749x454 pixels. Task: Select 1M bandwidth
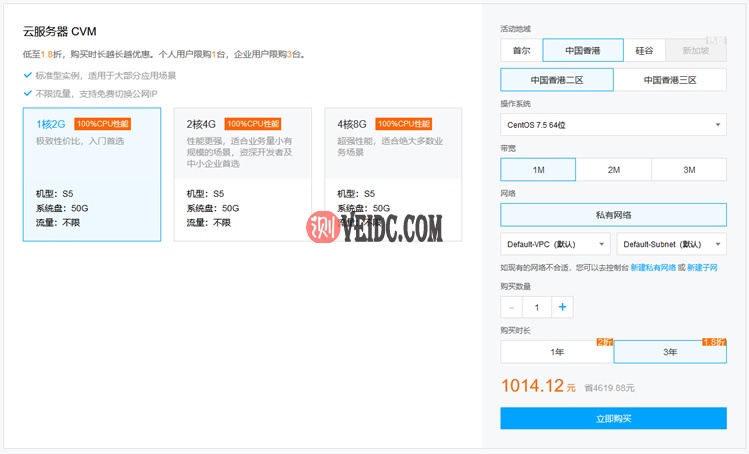coord(538,170)
